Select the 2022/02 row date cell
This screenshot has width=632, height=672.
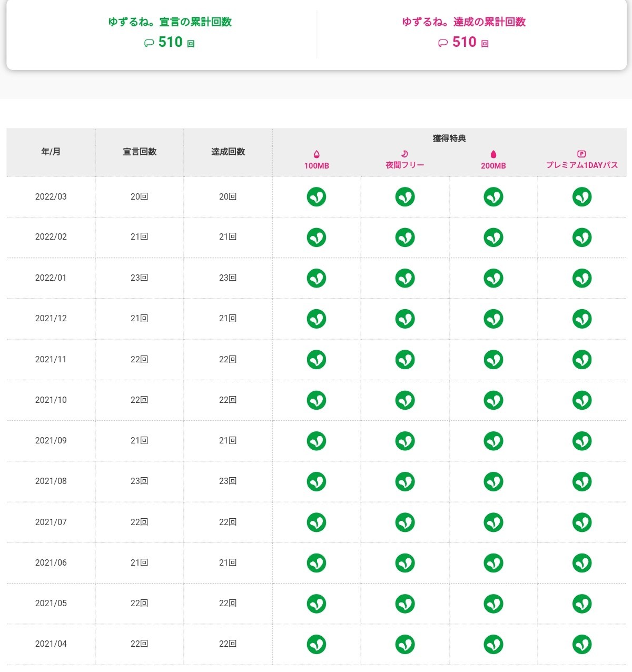51,237
